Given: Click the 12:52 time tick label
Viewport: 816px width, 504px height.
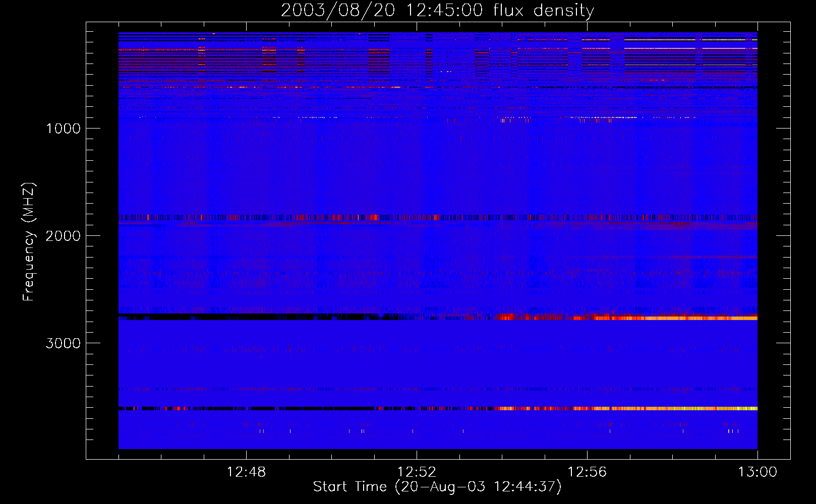Looking at the screenshot, I should [417, 472].
